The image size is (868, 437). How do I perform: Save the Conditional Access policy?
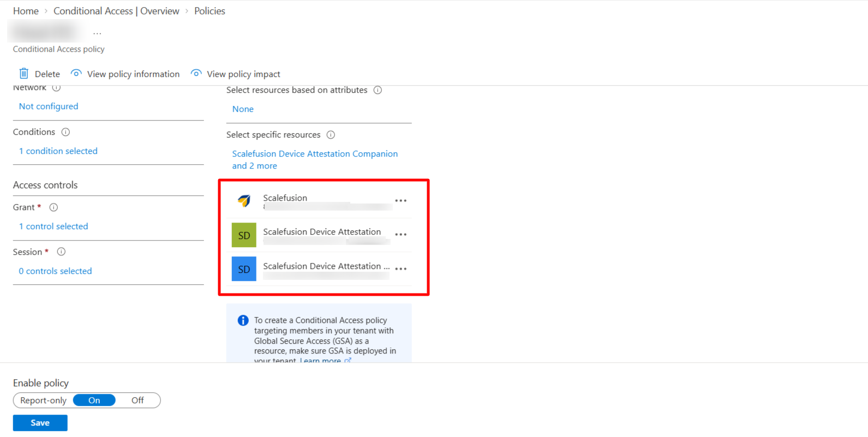point(40,423)
